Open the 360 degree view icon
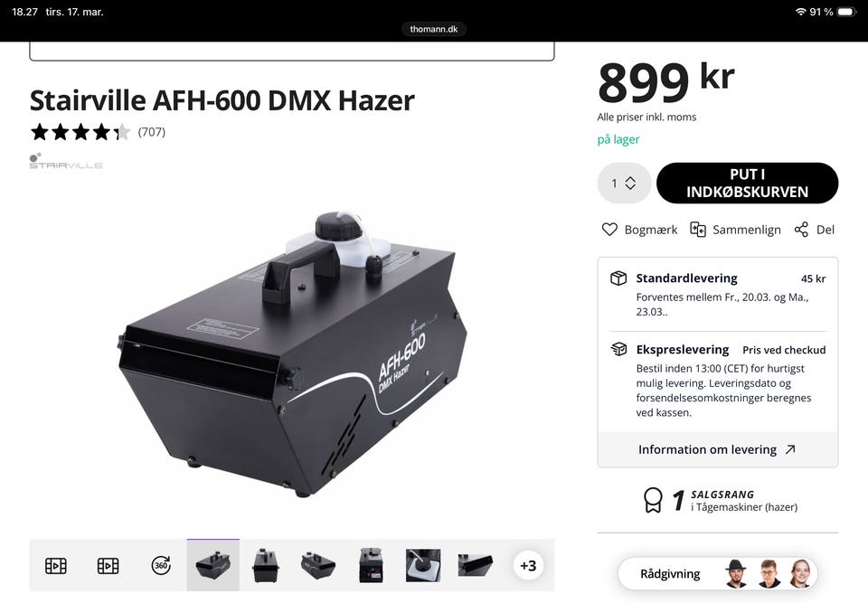The height and width of the screenshot is (603, 868). (x=161, y=565)
